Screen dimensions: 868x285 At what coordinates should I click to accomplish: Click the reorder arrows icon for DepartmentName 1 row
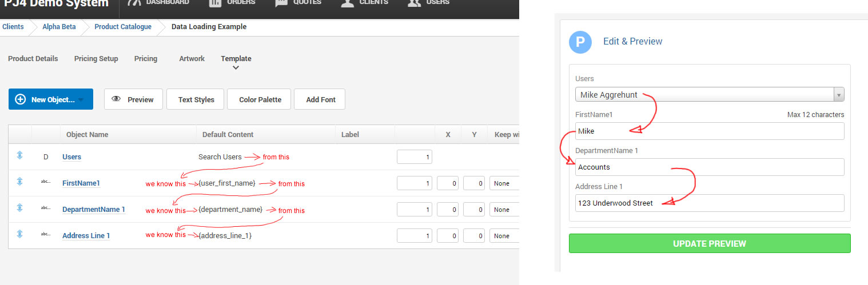click(x=19, y=208)
